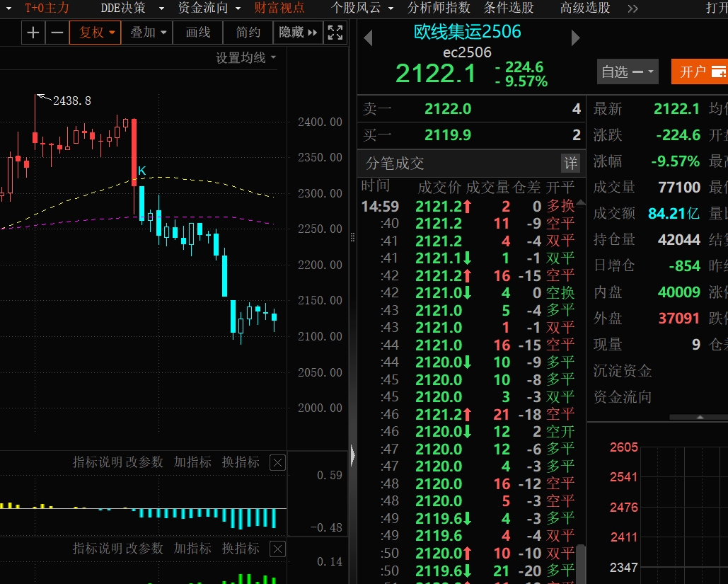Click 指标说明 in first indicator panel
The image size is (728, 584).
pyautogui.click(x=98, y=462)
